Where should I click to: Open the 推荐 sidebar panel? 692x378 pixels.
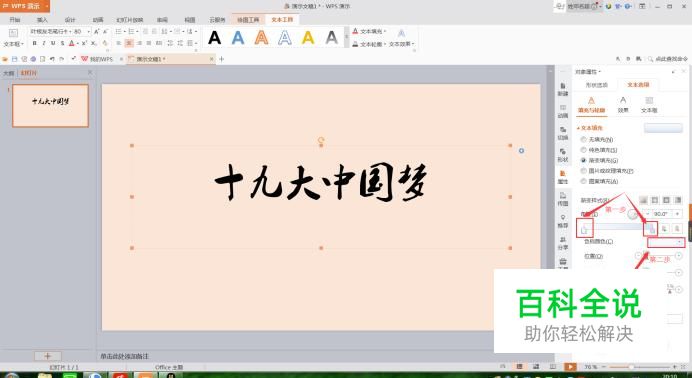563,221
